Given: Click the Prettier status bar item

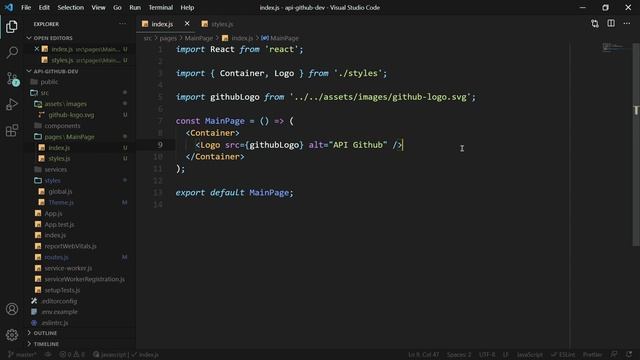Looking at the screenshot, I should pyautogui.click(x=592, y=354).
